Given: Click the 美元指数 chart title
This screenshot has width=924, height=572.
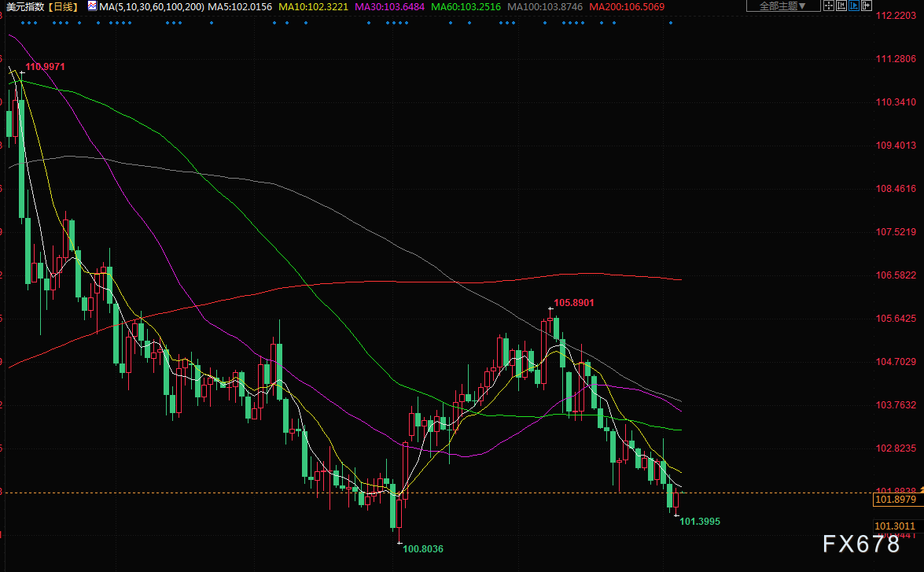Looking at the screenshot, I should coord(24,6).
